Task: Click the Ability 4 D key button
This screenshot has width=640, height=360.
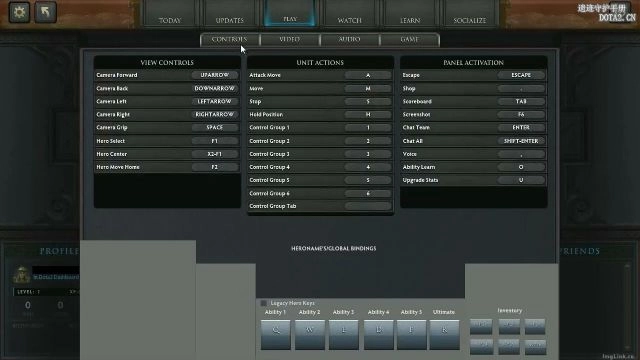Action: point(378,334)
